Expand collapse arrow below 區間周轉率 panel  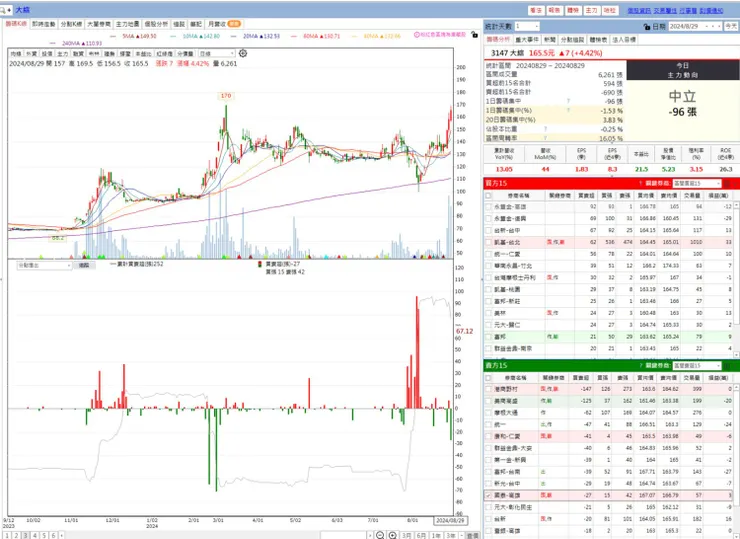click(612, 142)
